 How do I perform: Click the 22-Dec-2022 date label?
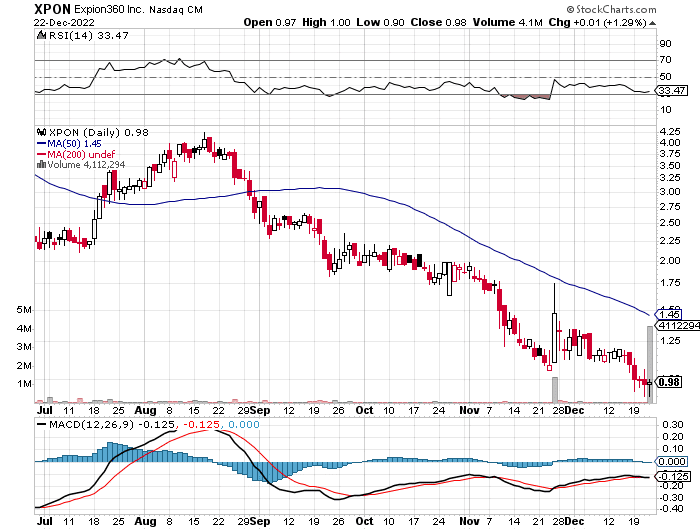(64, 22)
